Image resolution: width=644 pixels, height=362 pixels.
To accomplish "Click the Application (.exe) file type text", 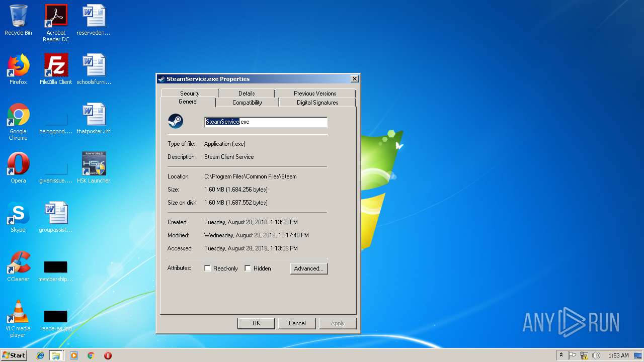I will 225,144.
